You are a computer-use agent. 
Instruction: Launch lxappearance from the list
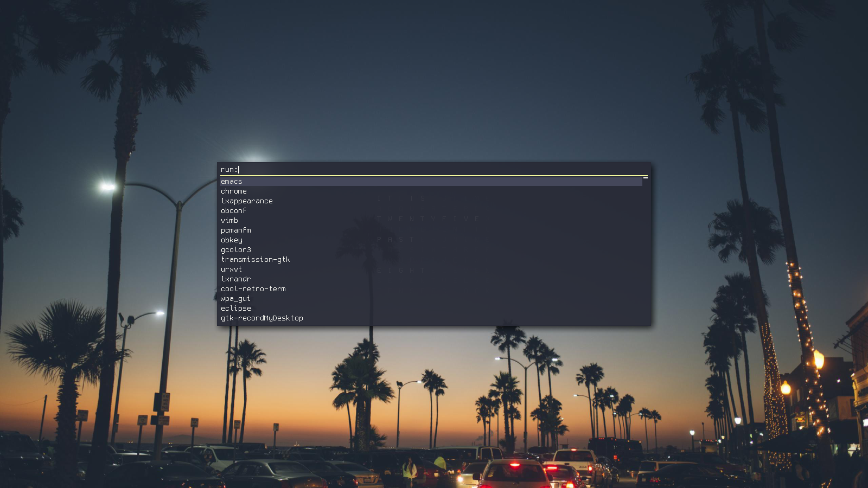pos(431,201)
